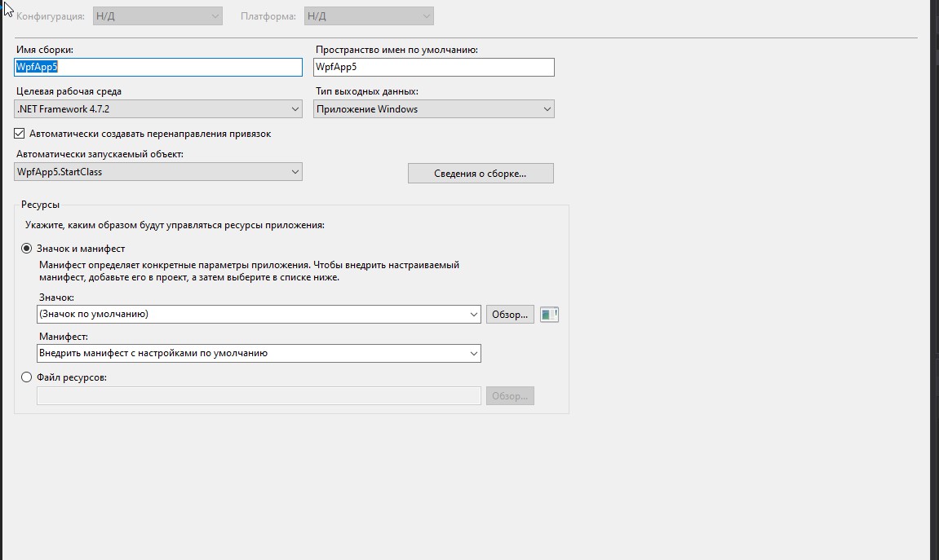The width and height of the screenshot is (939, 560).
Task: Click the manifest description paragraph text
Action: (x=249, y=271)
